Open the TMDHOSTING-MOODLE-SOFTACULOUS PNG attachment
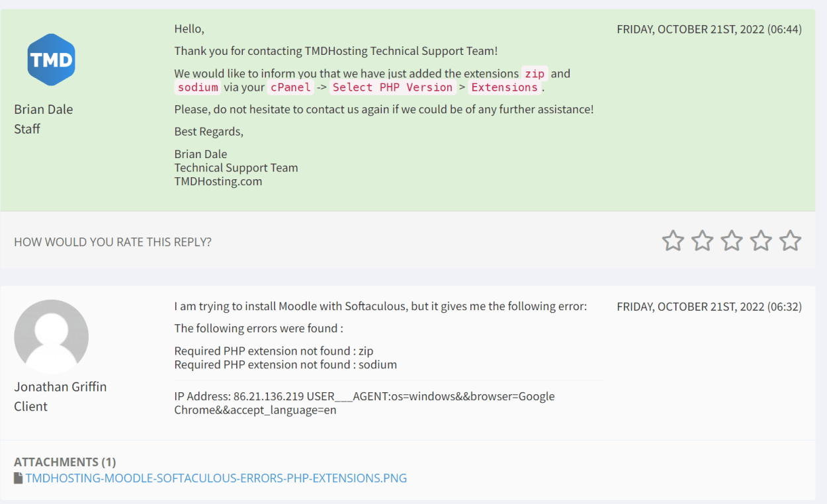The height and width of the screenshot is (504, 827). click(216, 478)
